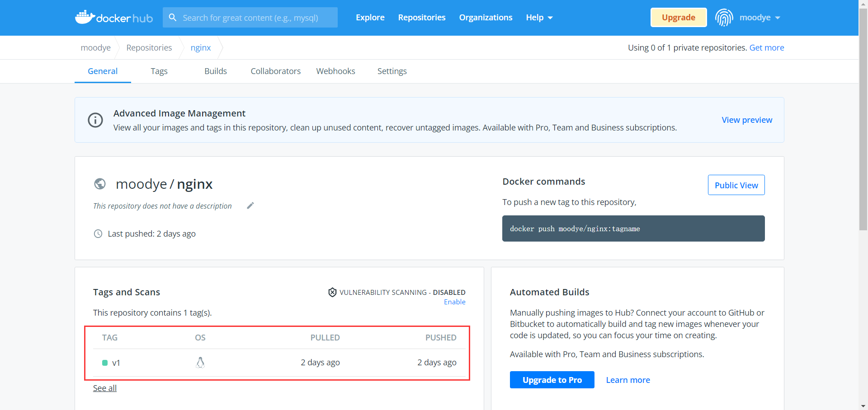Click the Public View button

pos(736,185)
